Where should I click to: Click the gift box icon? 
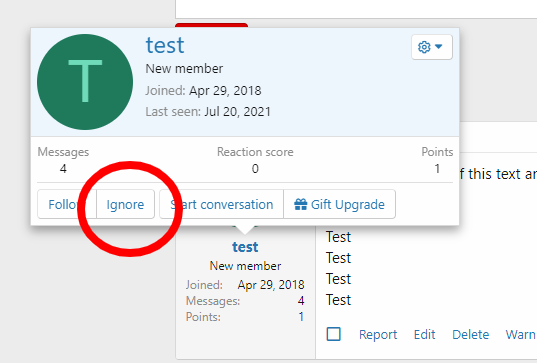tap(300, 204)
